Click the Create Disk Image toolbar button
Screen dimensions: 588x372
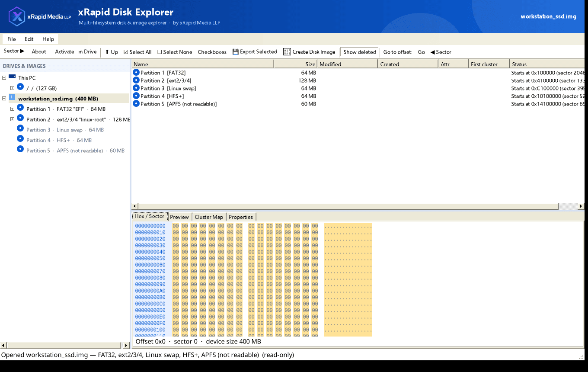309,52
